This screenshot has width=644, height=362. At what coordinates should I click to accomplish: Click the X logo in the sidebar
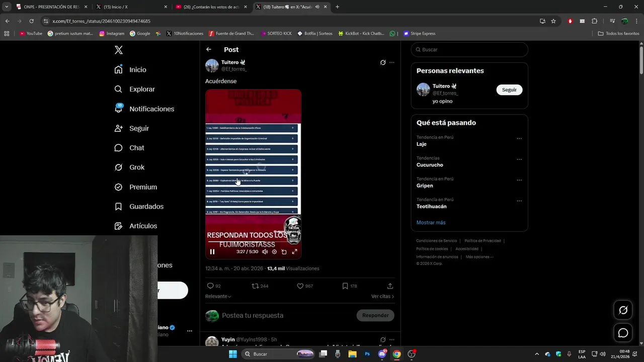119,50
